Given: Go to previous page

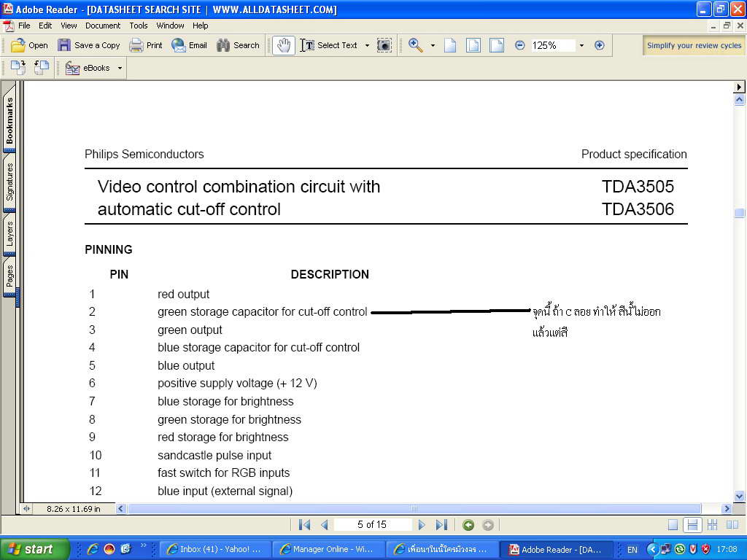Looking at the screenshot, I should click(x=325, y=525).
